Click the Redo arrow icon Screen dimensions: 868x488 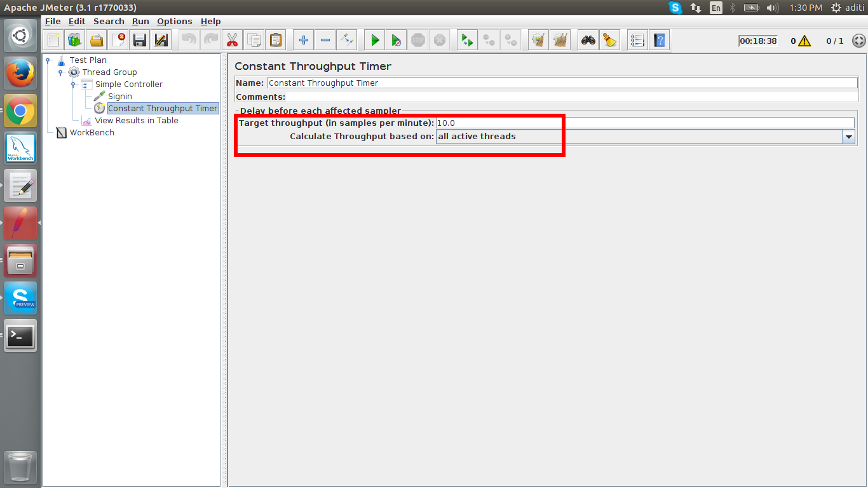211,41
